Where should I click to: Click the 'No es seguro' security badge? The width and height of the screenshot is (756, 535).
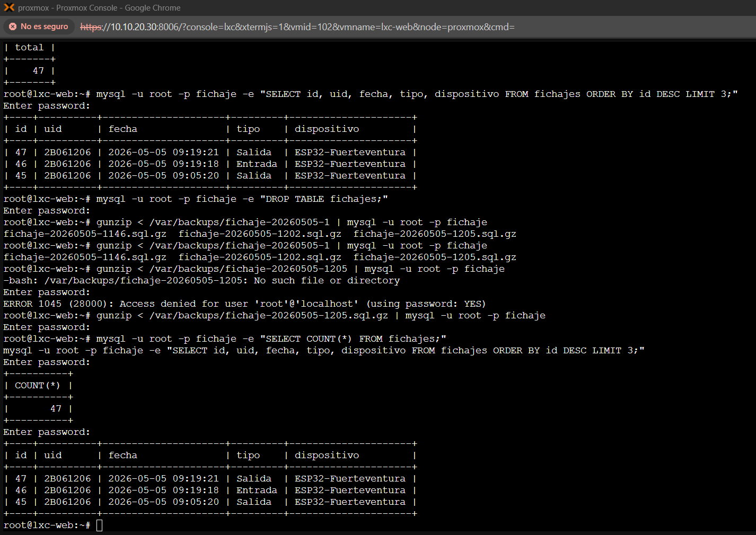(x=39, y=26)
